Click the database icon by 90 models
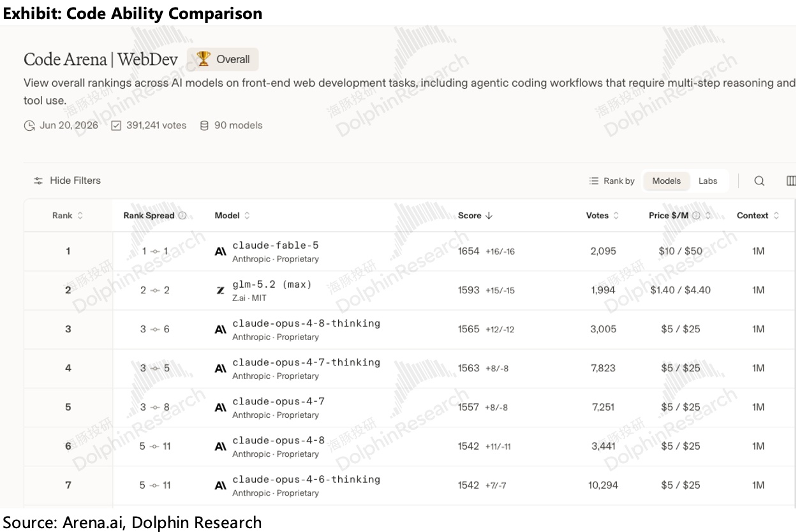The image size is (800, 532). click(204, 126)
